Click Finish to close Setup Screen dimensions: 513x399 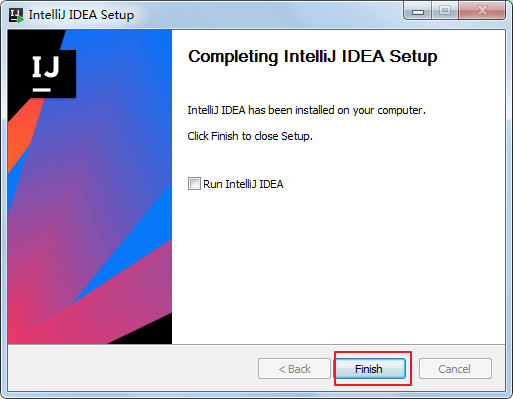click(370, 369)
